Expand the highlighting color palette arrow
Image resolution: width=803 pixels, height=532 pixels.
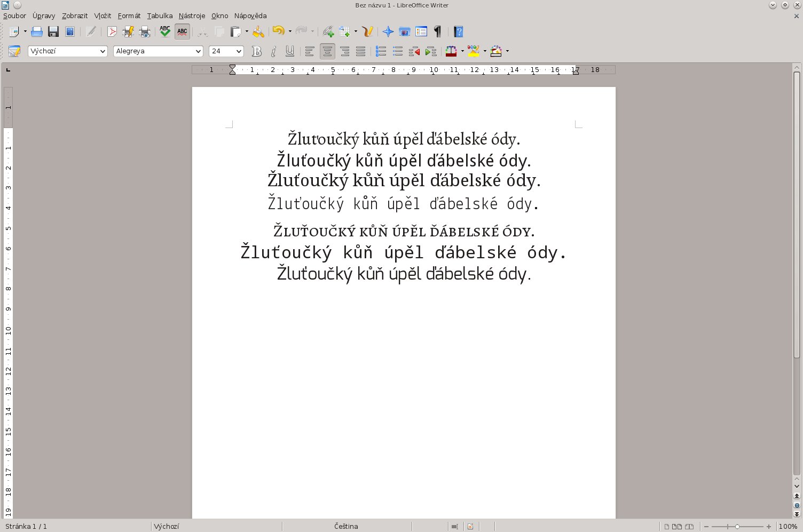pyautogui.click(x=485, y=51)
